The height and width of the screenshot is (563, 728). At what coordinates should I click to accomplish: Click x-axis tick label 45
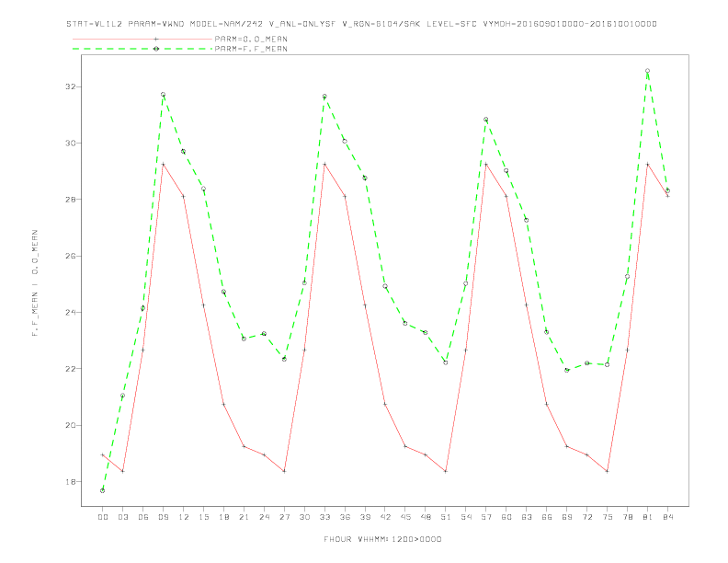(x=405, y=517)
